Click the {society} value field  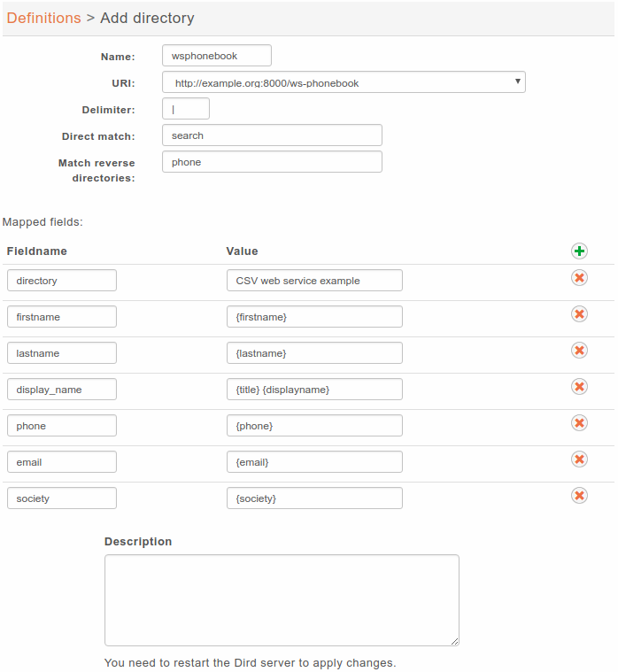(314, 498)
